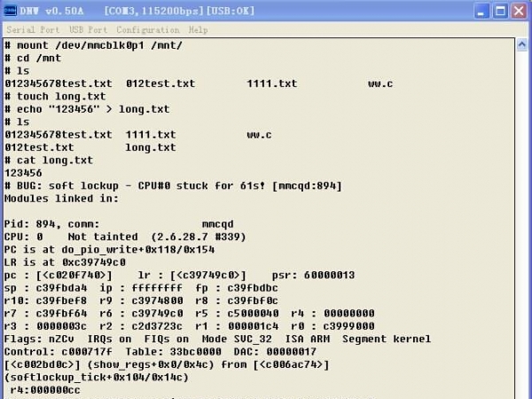
Task: Open the Help menu
Action: (x=198, y=29)
